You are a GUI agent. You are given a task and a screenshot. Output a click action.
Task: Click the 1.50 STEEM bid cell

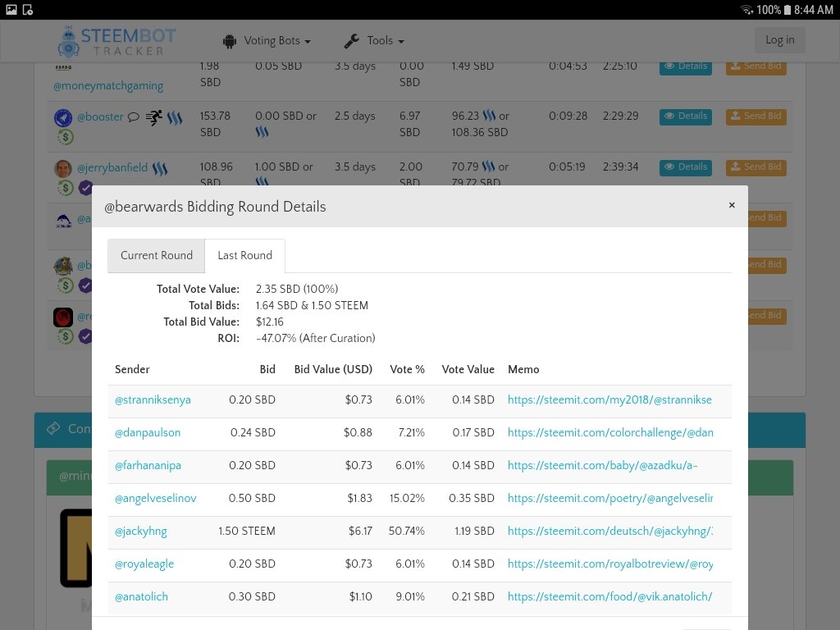tap(247, 531)
